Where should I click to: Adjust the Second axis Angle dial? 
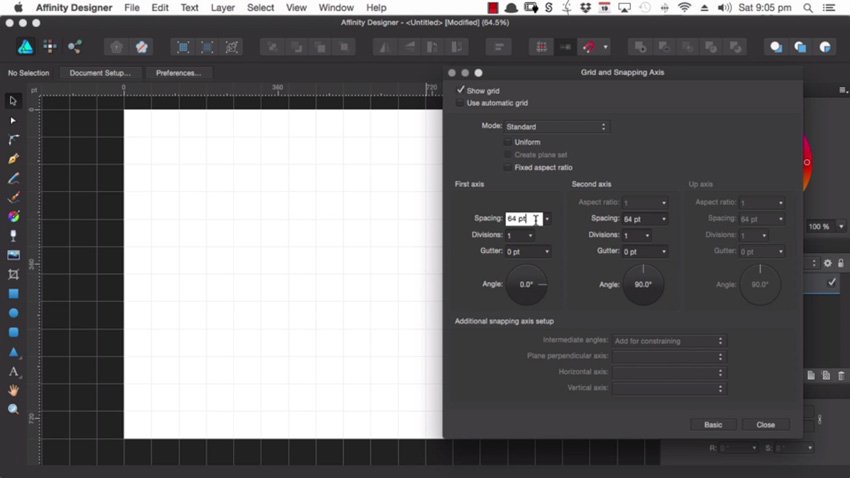click(643, 285)
